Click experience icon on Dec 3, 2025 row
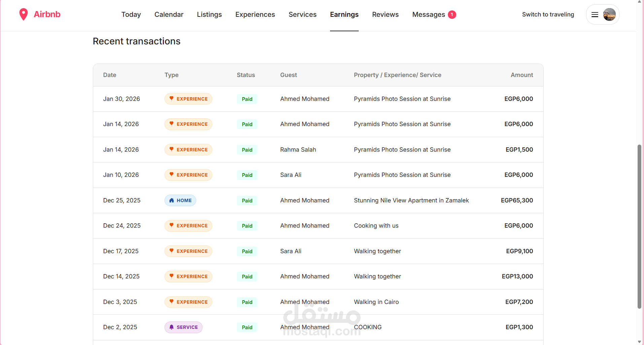 point(172,302)
